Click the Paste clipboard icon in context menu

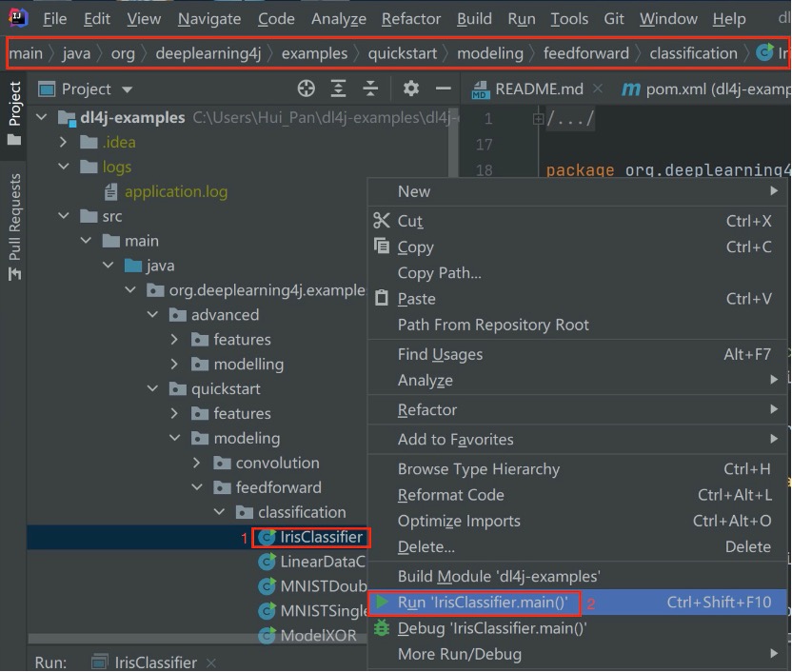[x=382, y=298]
